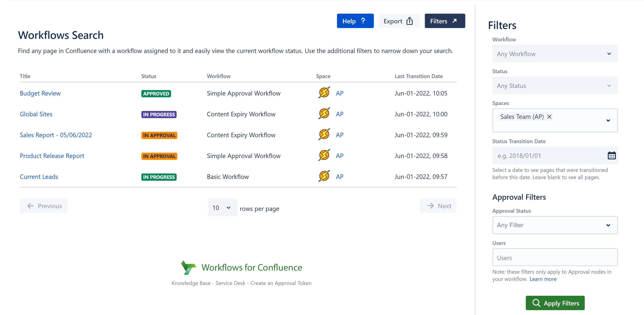Remove the Sales Team (AP) space tag
This screenshot has height=315, width=644.
549,117
